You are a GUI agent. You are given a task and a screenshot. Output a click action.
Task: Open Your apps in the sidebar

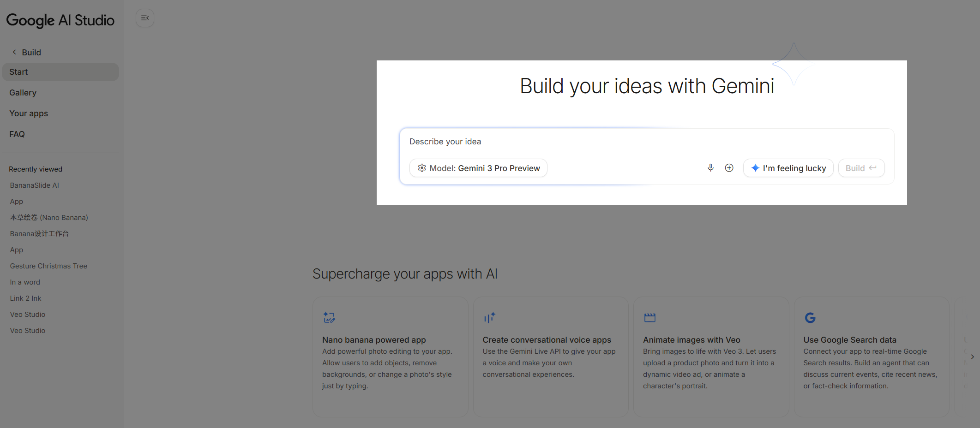(29, 113)
